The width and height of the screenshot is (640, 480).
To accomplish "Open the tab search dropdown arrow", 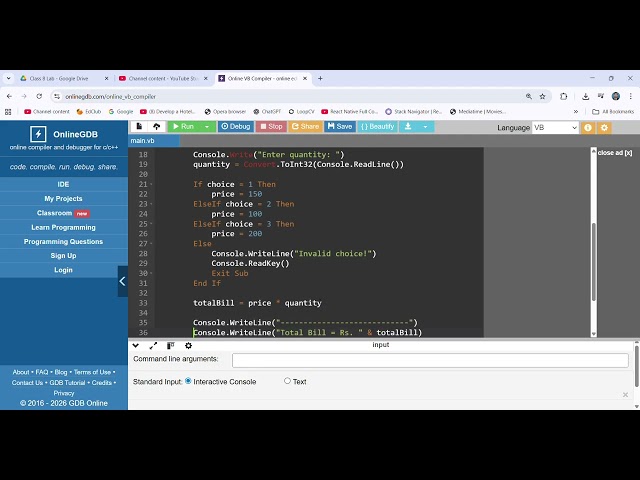I will click(x=9, y=78).
